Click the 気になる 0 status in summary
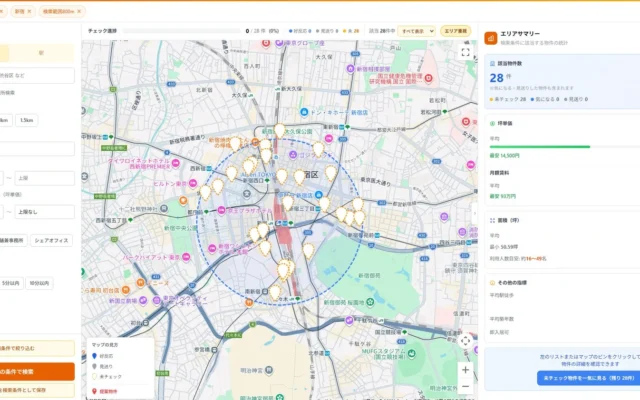Viewport: 640px width, 400px height. pyautogui.click(x=545, y=99)
